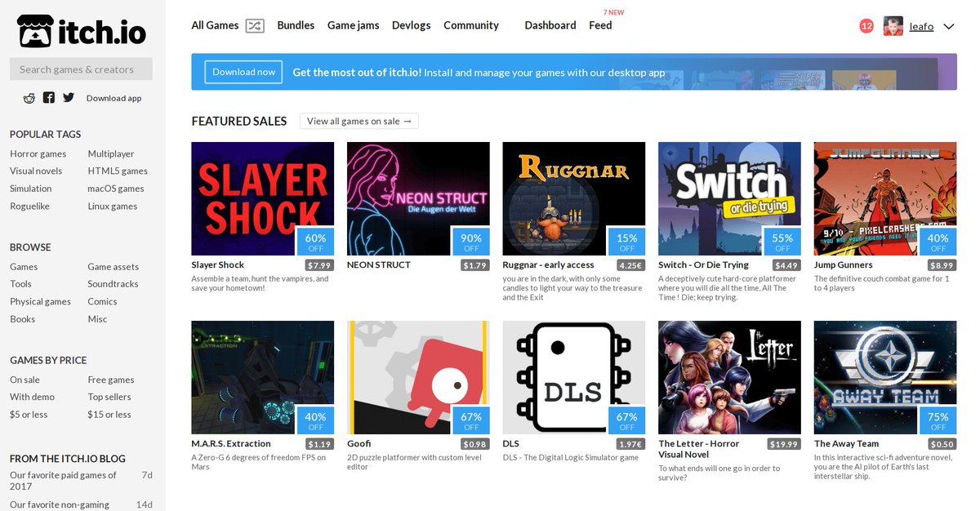The height and width of the screenshot is (511, 980).
Task: Expand the user account dropdown arrow
Action: coord(948,26)
